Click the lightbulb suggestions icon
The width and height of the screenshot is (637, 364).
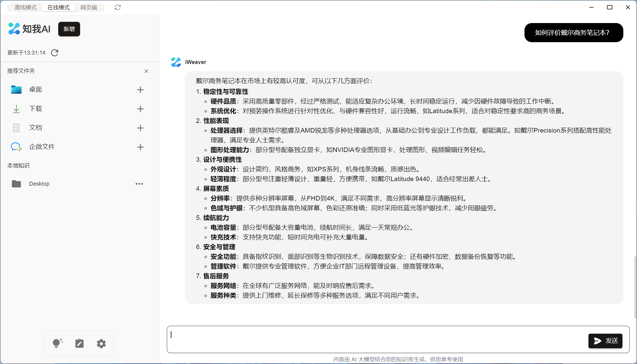(57, 343)
